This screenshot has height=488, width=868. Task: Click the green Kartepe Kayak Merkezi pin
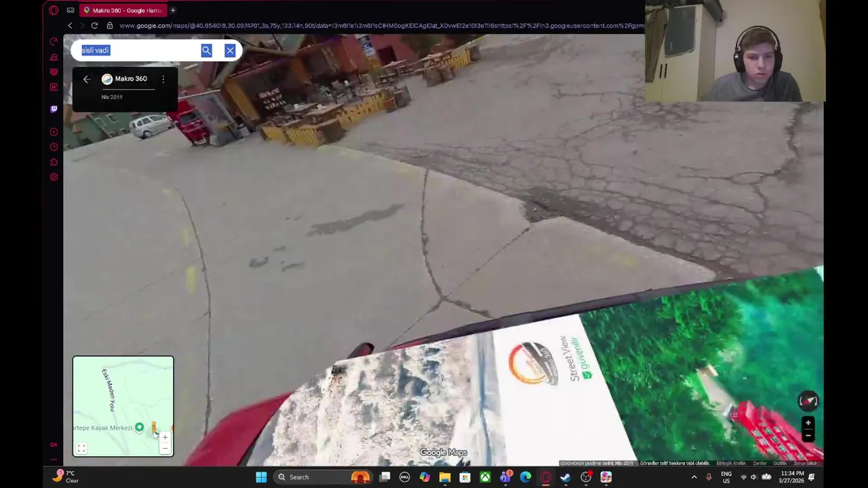139,427
